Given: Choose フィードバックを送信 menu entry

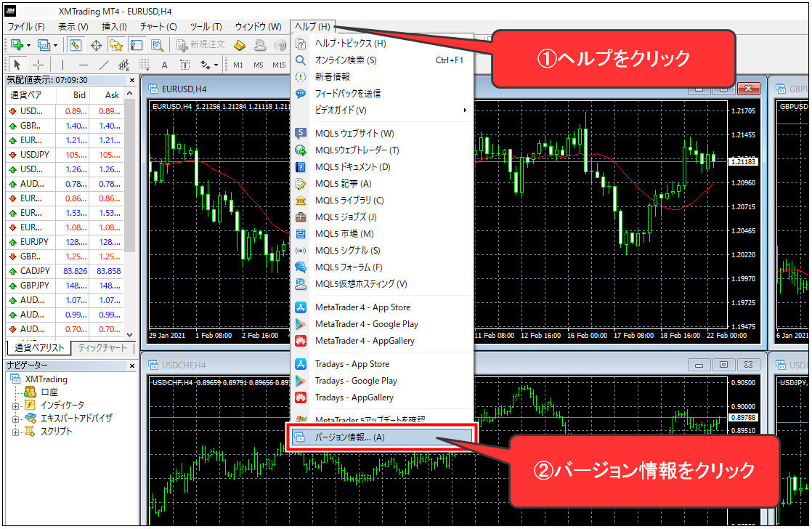Looking at the screenshot, I should [x=382, y=93].
